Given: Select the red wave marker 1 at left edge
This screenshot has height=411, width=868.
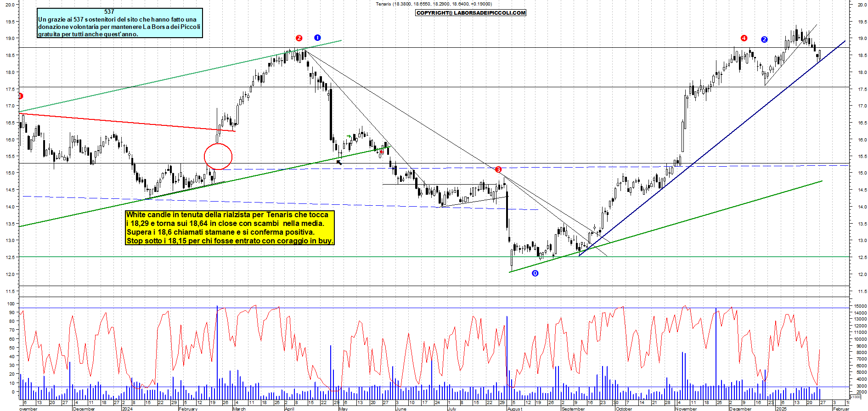Looking at the screenshot, I should 20,96.
